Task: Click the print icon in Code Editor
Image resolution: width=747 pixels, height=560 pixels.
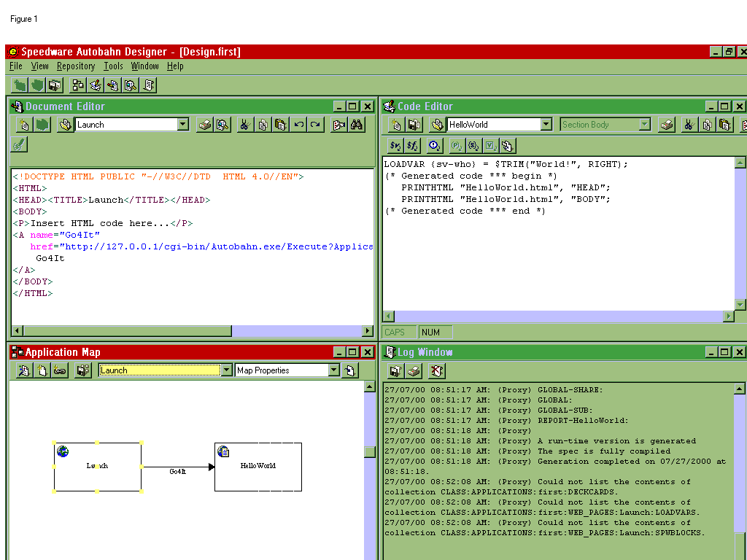Action: coord(667,125)
